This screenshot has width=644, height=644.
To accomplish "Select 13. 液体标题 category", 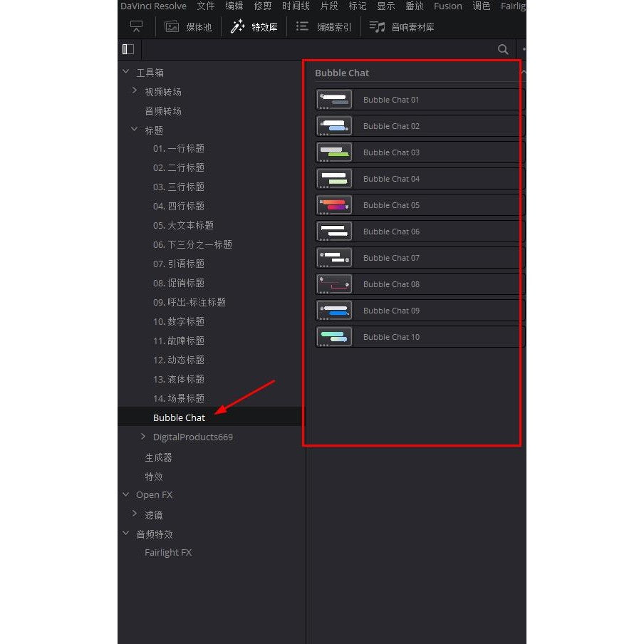I will [179, 380].
